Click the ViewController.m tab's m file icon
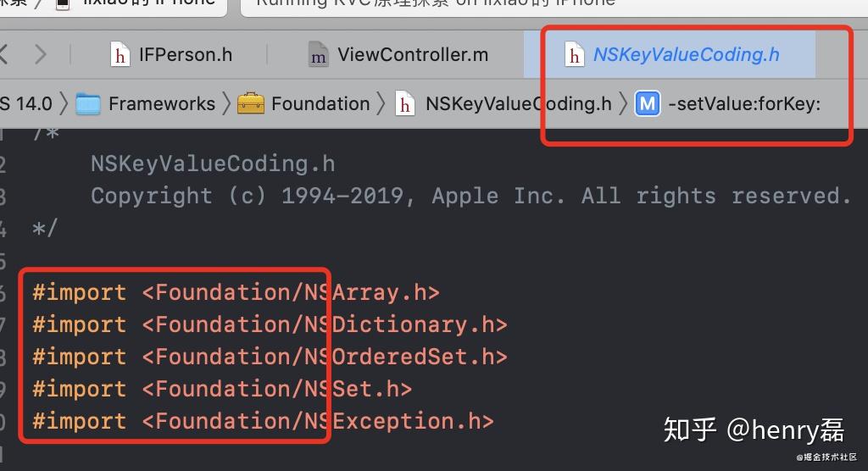The image size is (868, 471). tap(318, 55)
